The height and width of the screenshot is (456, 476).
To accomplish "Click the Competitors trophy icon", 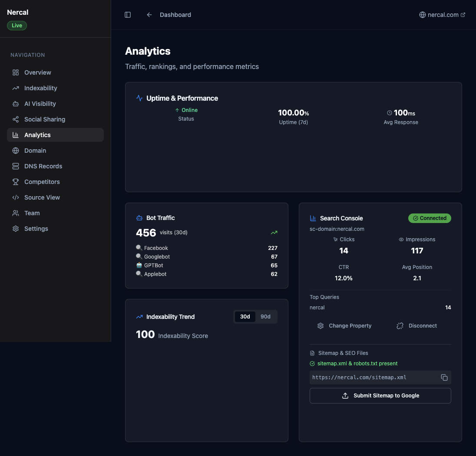I will 16,182.
